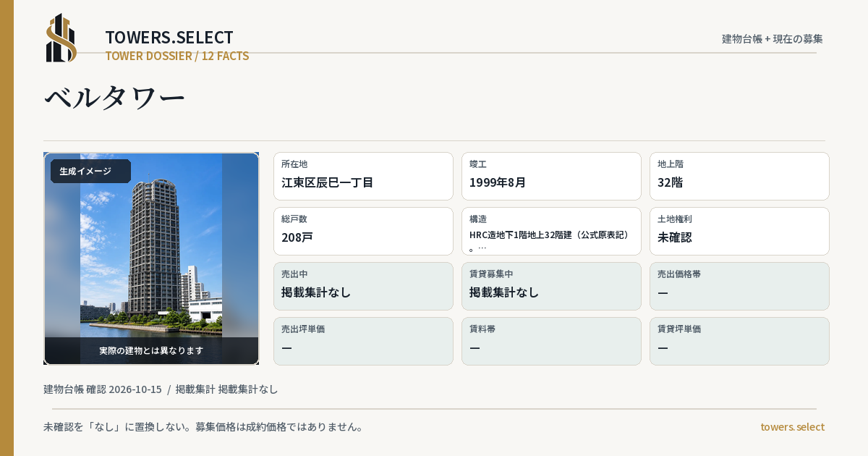Click the 生成イメージ badge on the photo
868x456 pixels.
click(90, 172)
